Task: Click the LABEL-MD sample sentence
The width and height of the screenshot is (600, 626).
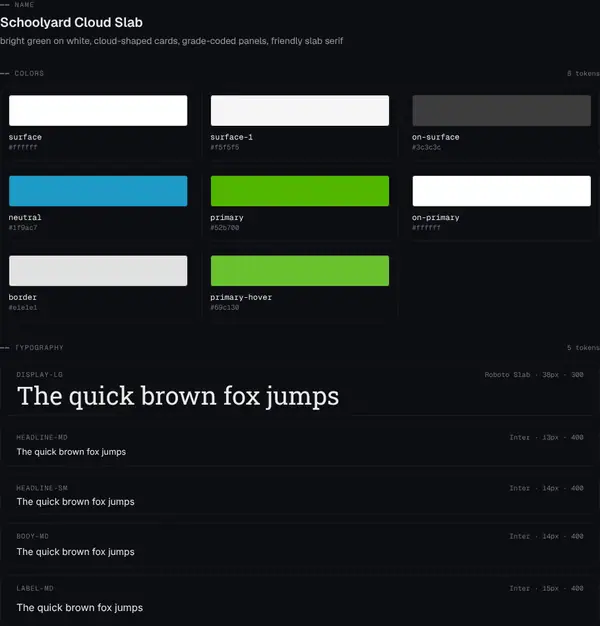Action: tap(80, 608)
